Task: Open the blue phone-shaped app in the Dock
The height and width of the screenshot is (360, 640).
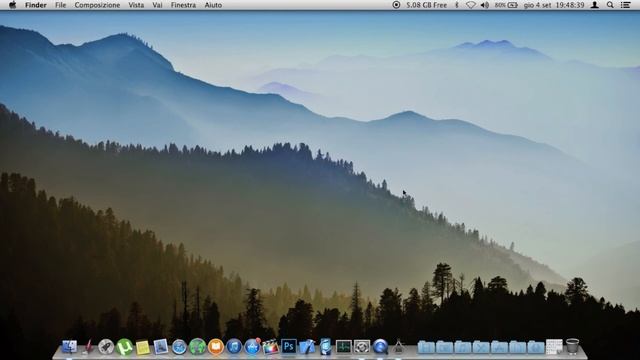Action: 325,347
